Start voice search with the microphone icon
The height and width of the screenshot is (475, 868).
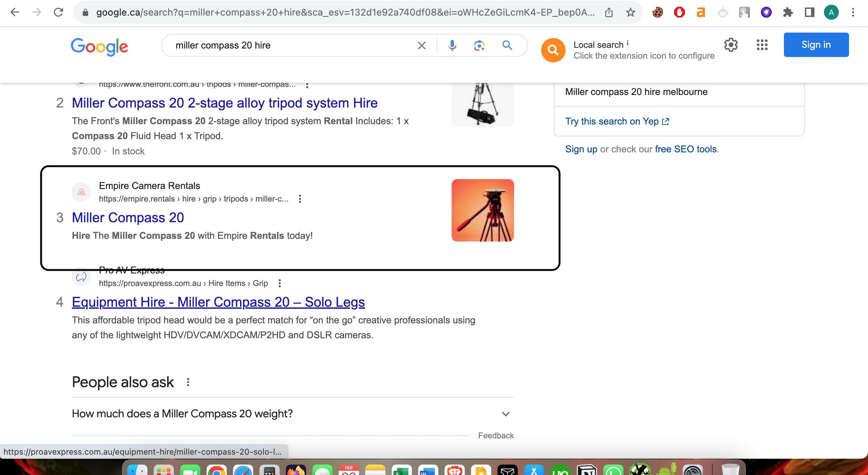click(x=452, y=45)
